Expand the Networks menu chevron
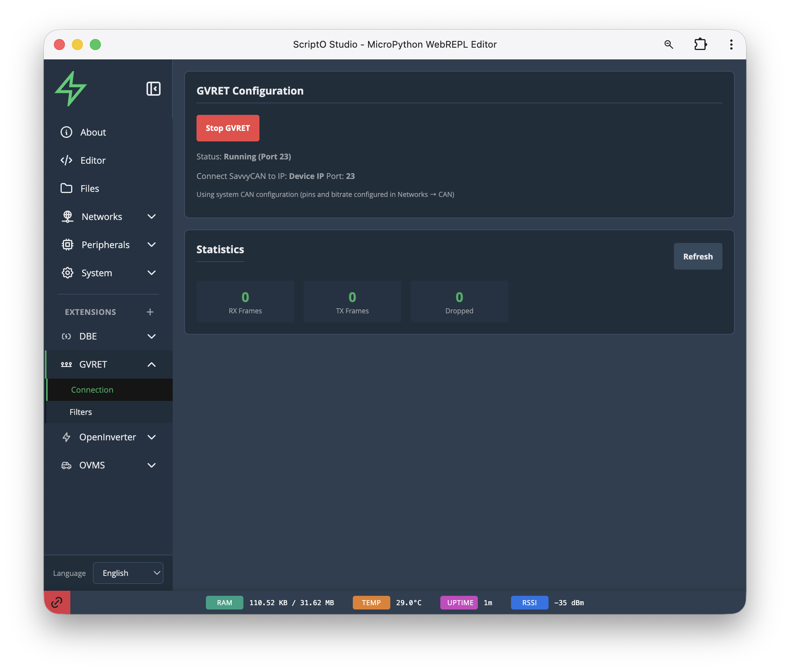Image resolution: width=790 pixels, height=672 pixels. click(x=152, y=217)
